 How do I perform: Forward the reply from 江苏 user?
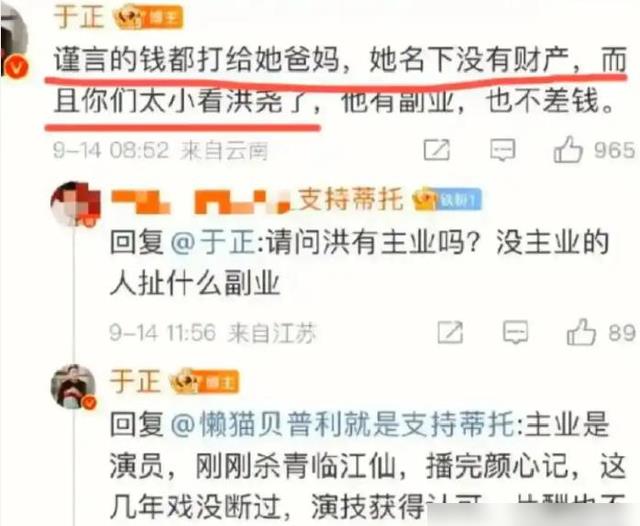click(450, 332)
